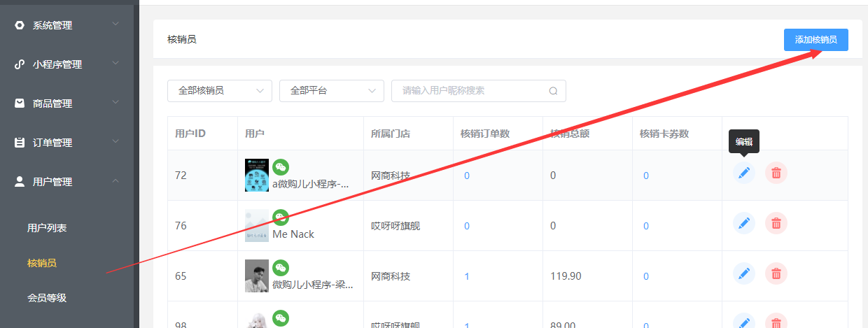868x328 pixels.
Task: Click the 核销卡券数 column header
Action: 664,134
